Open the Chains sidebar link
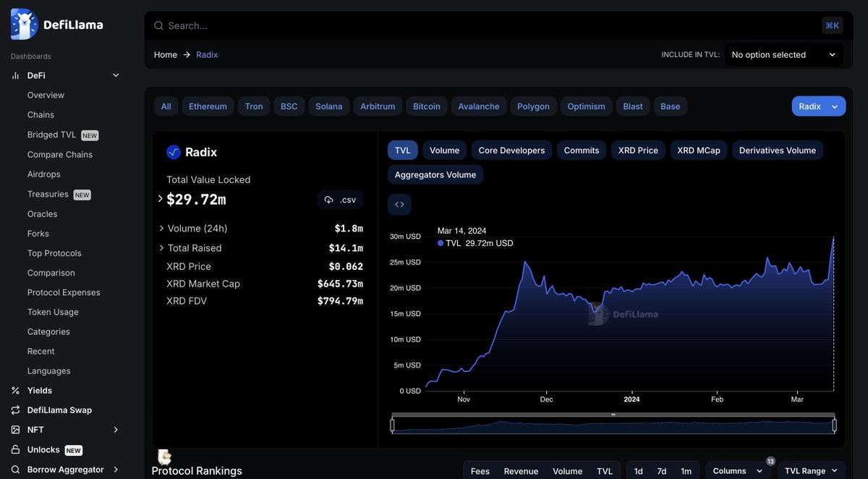 [x=41, y=115]
